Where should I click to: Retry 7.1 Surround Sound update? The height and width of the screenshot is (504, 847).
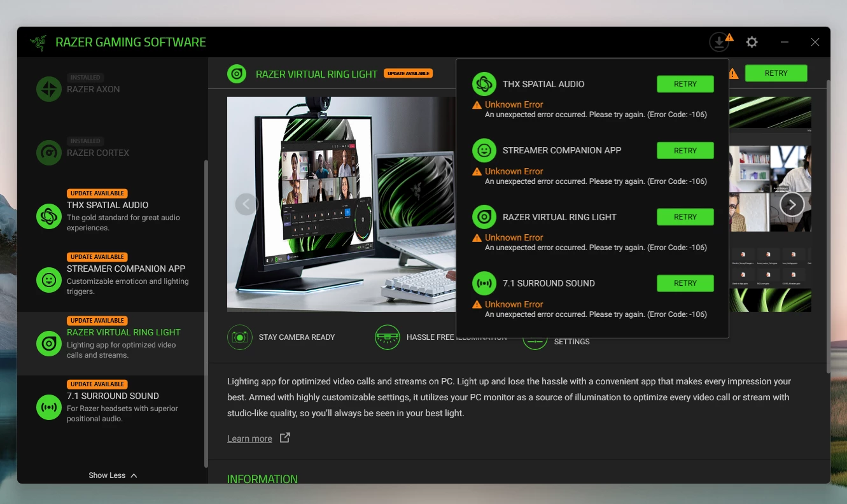(x=685, y=283)
